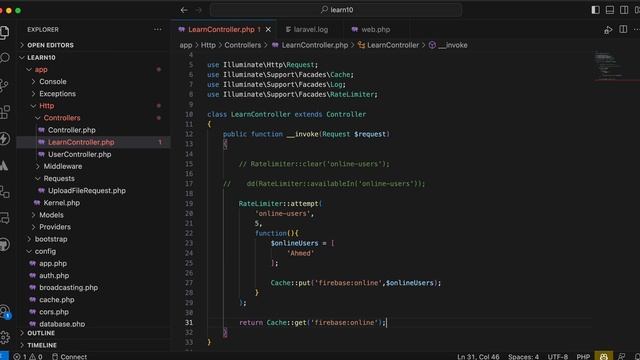Open app.php config file

(x=53, y=263)
